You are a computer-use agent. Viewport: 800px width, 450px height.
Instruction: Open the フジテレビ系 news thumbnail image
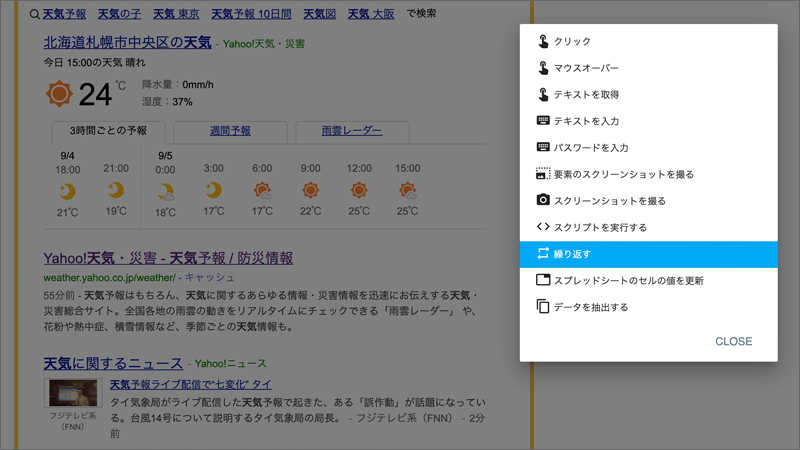point(73,393)
